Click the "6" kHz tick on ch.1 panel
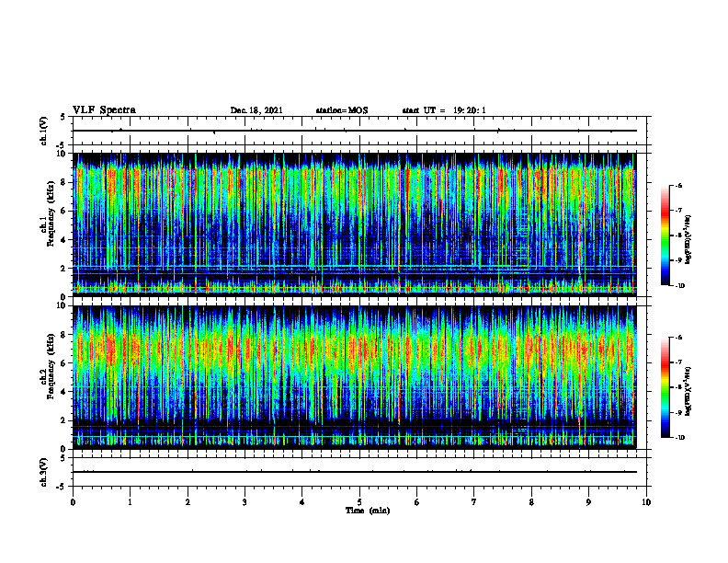728x563 pixels. [64, 211]
